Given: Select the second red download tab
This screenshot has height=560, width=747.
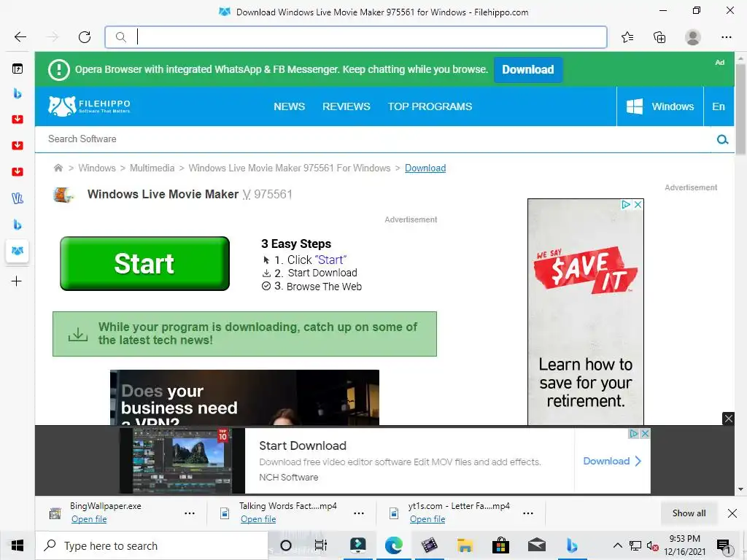Looking at the screenshot, I should (x=18, y=145).
